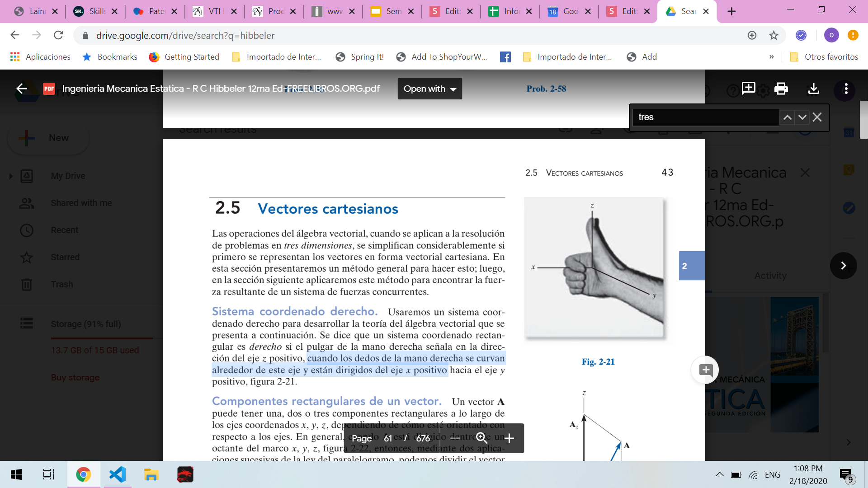The height and width of the screenshot is (488, 868).
Task: Expand hidden bookmarks with double chevron
Action: tap(772, 57)
